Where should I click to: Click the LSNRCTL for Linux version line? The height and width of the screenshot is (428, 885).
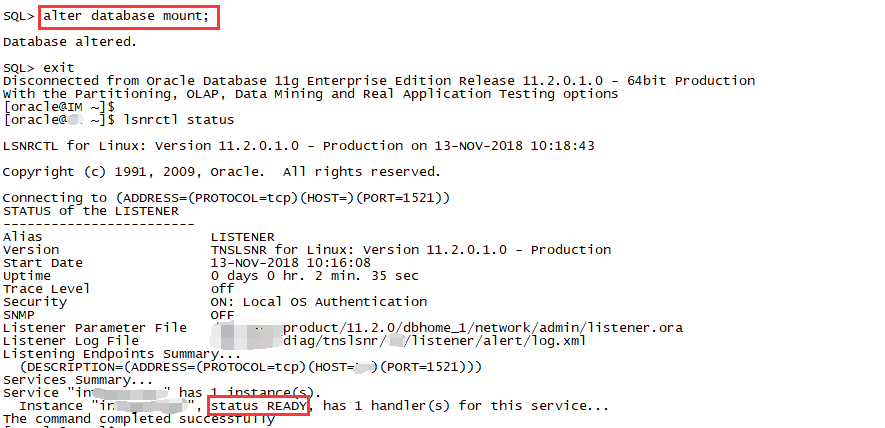click(299, 146)
